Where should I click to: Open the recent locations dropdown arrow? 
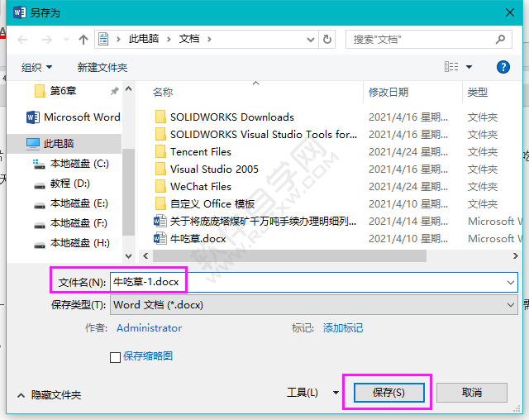coord(66,40)
